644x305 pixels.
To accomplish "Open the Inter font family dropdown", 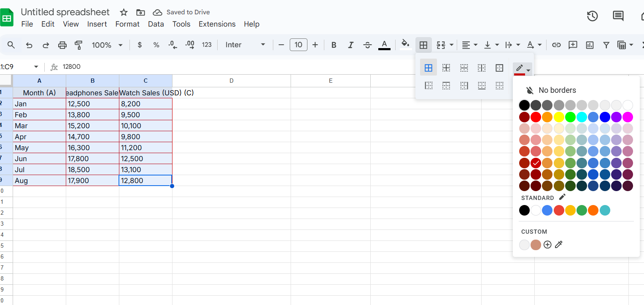I will coord(245,45).
